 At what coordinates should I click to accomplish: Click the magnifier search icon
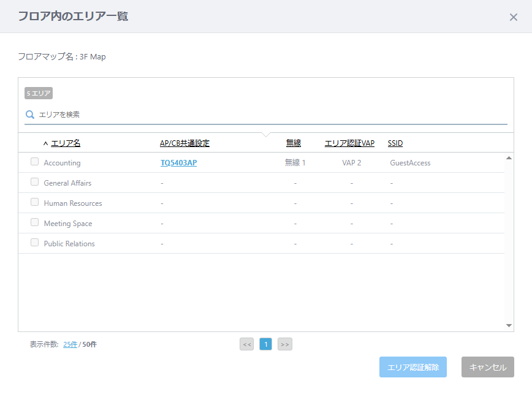[30, 115]
